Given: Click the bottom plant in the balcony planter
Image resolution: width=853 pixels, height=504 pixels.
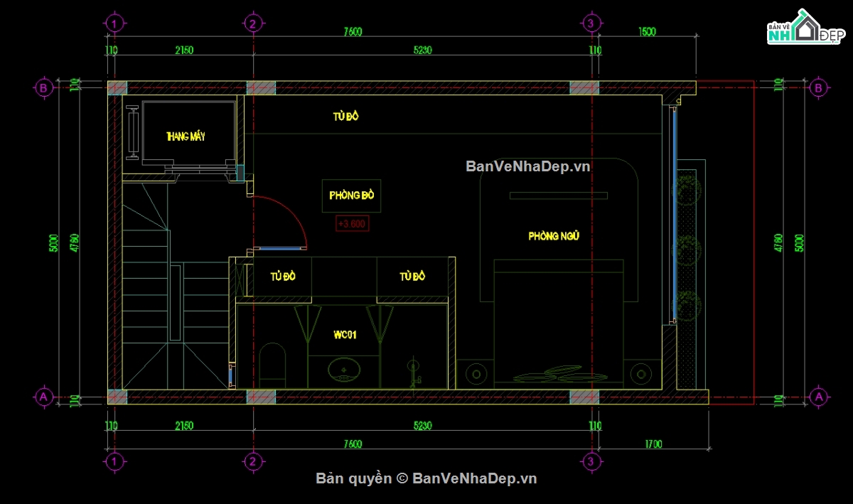Looking at the screenshot, I should pyautogui.click(x=687, y=306).
